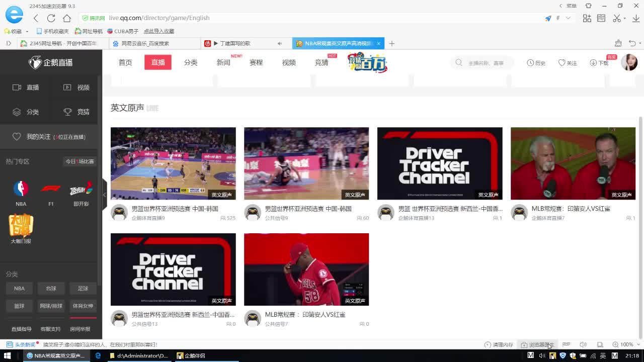Viewport: 644px width, 362px height.
Task: Open the 客服支持 footer link
Action: click(51, 329)
